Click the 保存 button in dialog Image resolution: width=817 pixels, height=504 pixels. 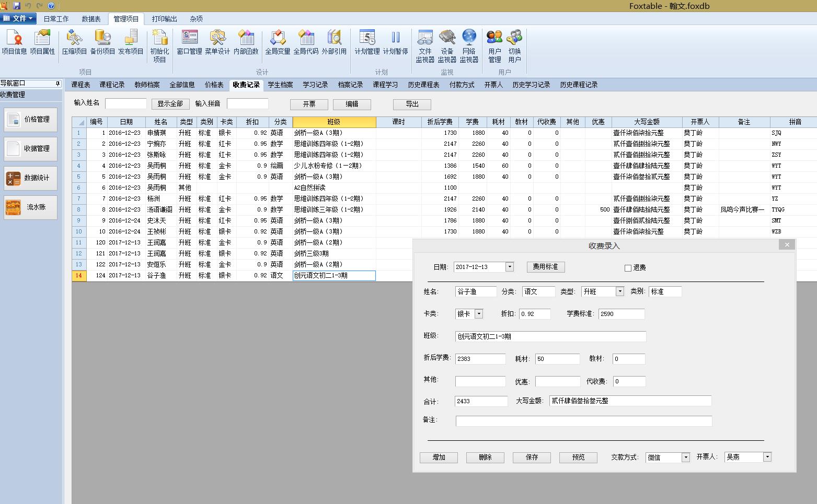point(532,458)
